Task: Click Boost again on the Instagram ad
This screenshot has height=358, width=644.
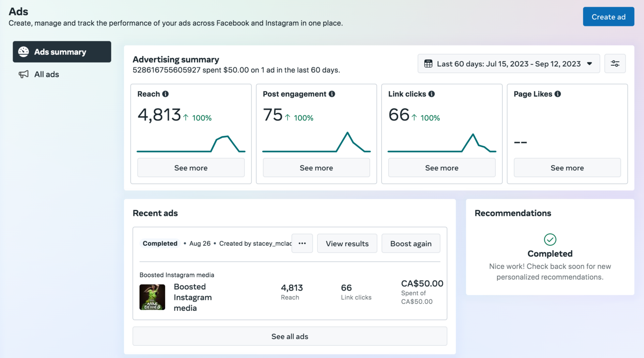Action: tap(410, 243)
